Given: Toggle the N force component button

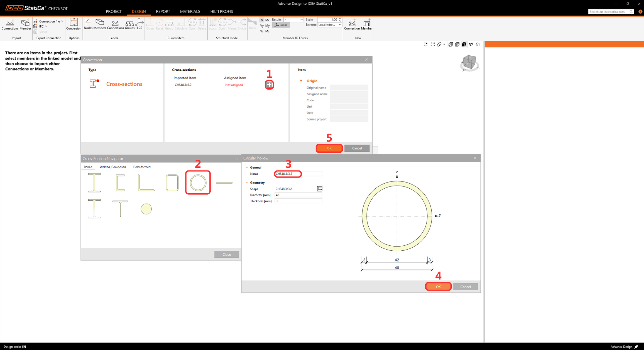Looking at the screenshot, I should pyautogui.click(x=262, y=20).
